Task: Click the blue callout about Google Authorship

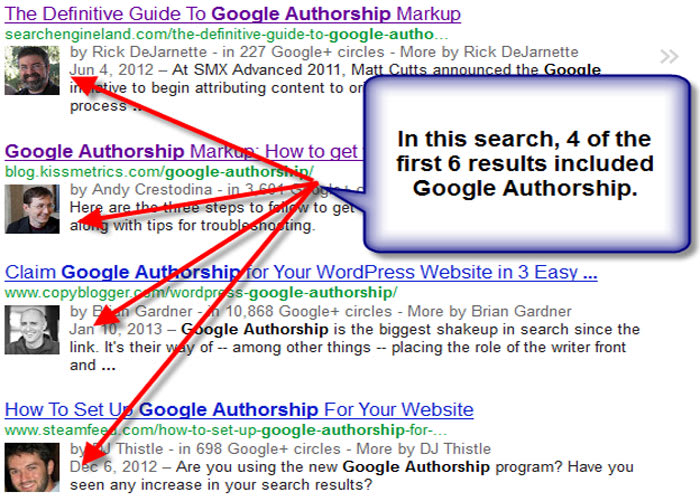Action: pos(527,164)
